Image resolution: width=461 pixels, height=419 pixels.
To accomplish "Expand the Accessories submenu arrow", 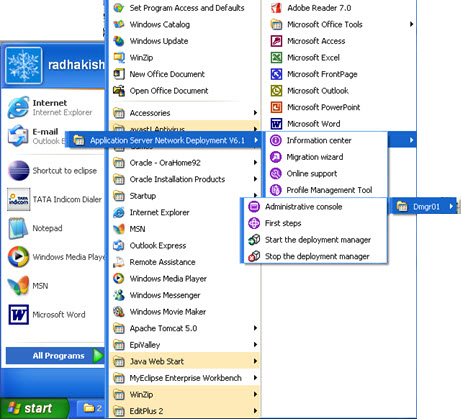I will [x=255, y=113].
